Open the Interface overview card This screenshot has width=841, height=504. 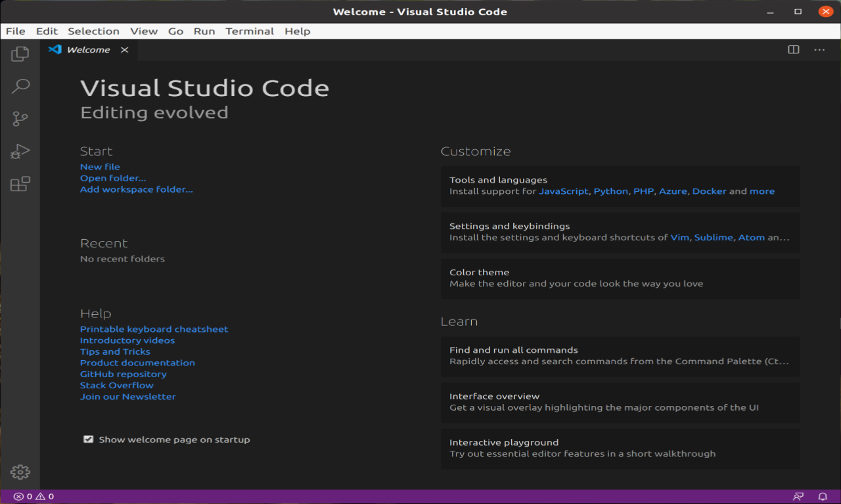620,402
